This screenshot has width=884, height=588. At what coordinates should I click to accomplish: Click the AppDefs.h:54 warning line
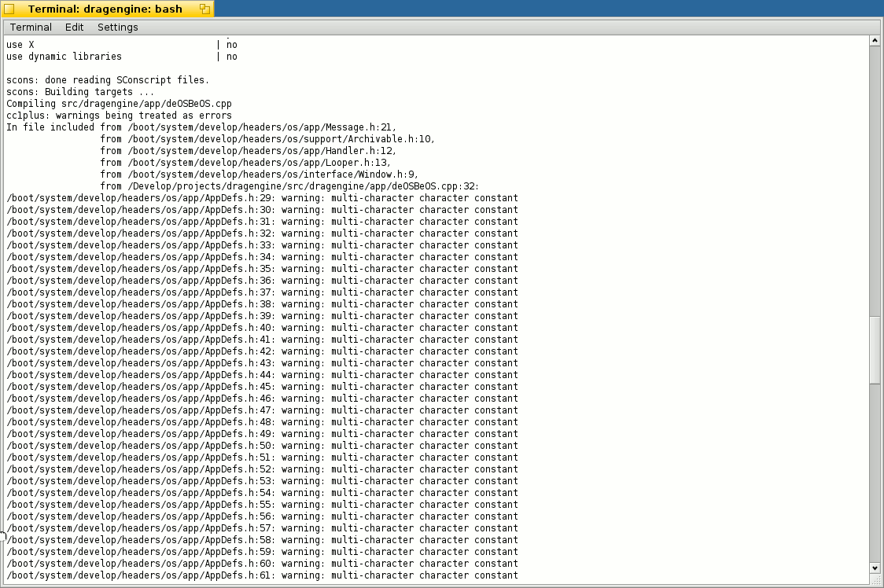[x=262, y=494]
